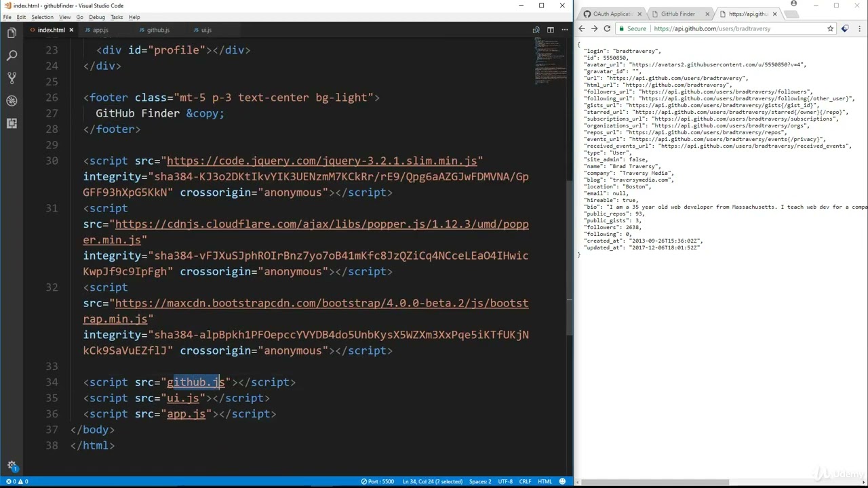This screenshot has height=488, width=868.
Task: Open the Debug menu
Action: (x=96, y=17)
